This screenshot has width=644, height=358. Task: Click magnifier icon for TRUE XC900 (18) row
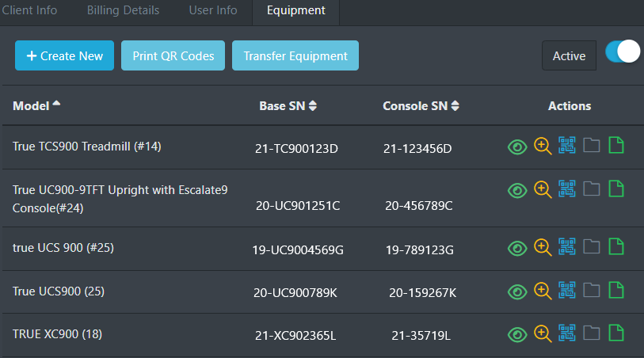click(543, 333)
